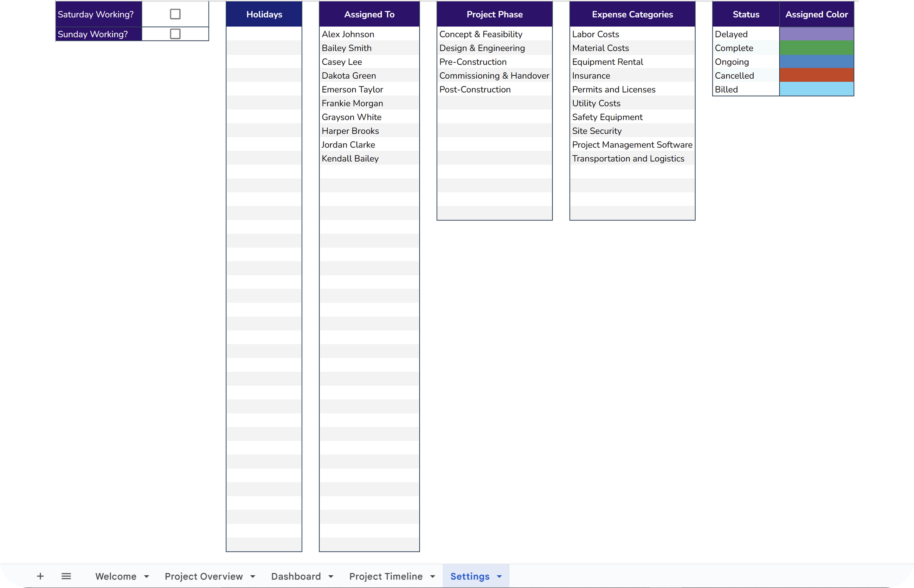Add a new sheet with the plus icon
914x588 pixels.
pyautogui.click(x=40, y=576)
